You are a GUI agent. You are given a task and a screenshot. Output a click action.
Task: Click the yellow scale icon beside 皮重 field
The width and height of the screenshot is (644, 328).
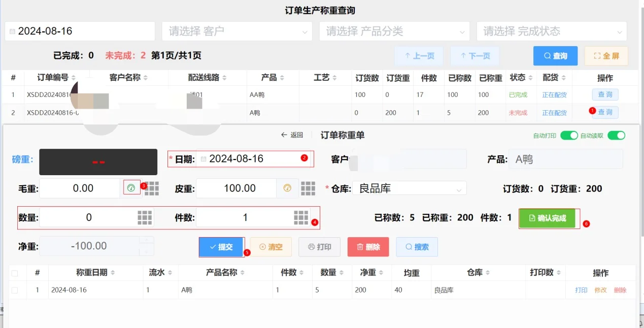pos(287,187)
